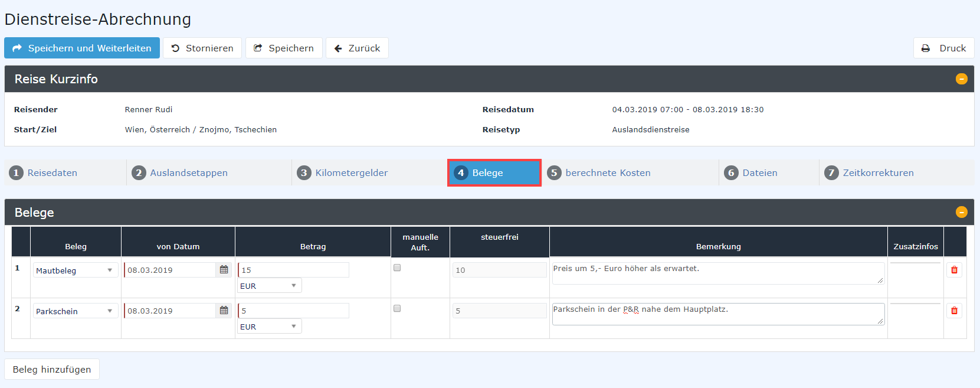Click row number 1 in Belege table
The height and width of the screenshot is (388, 980).
pos(17,268)
